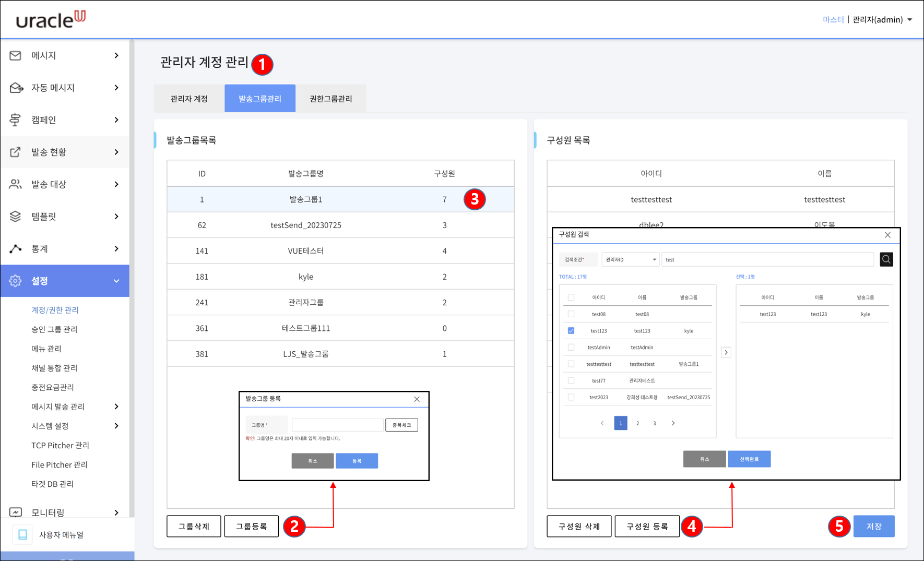Click the search magnifier in 구성원 검색
The height and width of the screenshot is (561, 924).
click(886, 259)
